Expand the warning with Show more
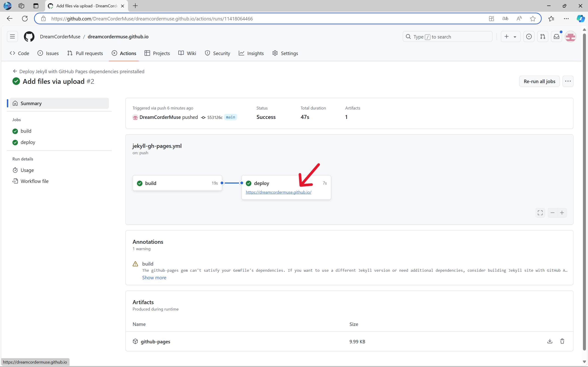588x367 pixels. (154, 277)
